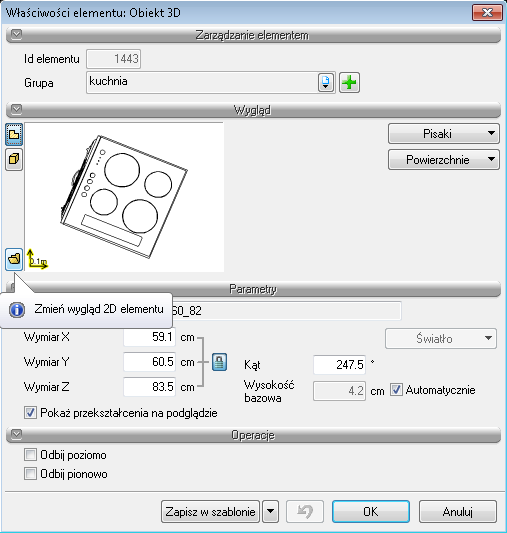Collapse the Operacje section

pos(16,434)
